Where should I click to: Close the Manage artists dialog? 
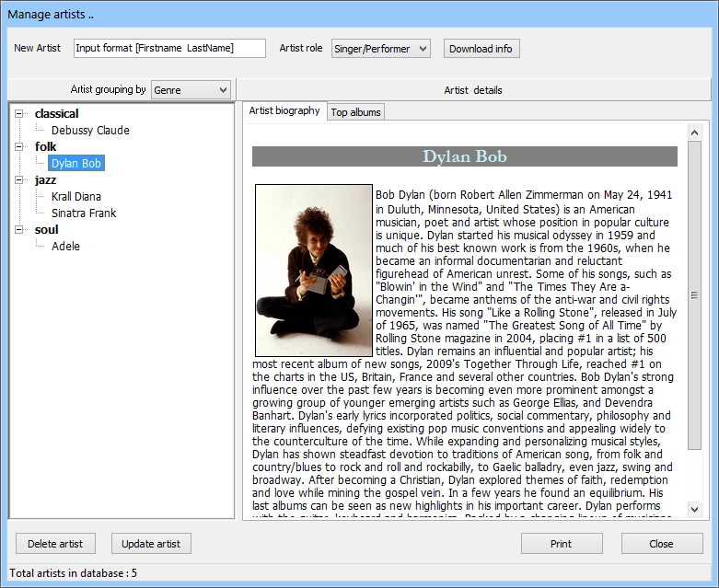[x=661, y=544]
